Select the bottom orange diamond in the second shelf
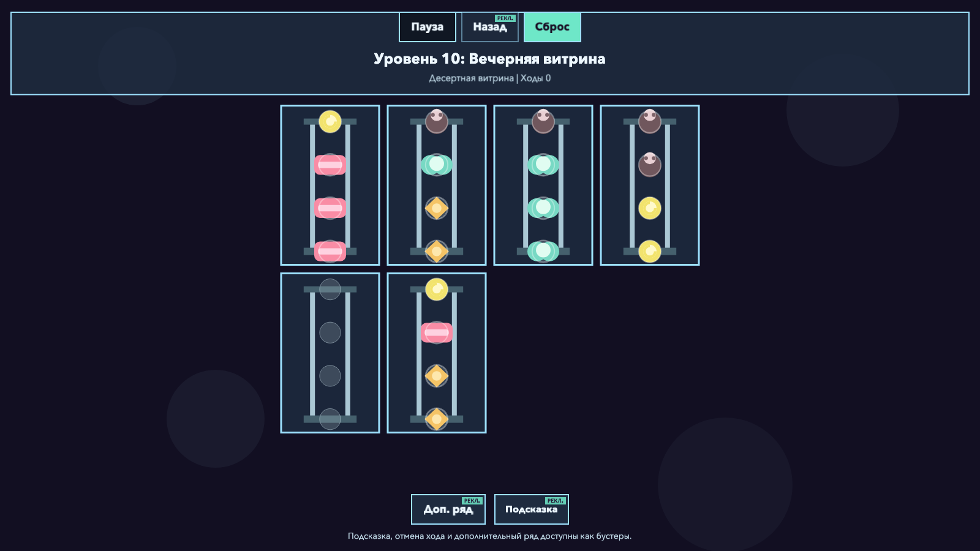 tap(437, 251)
